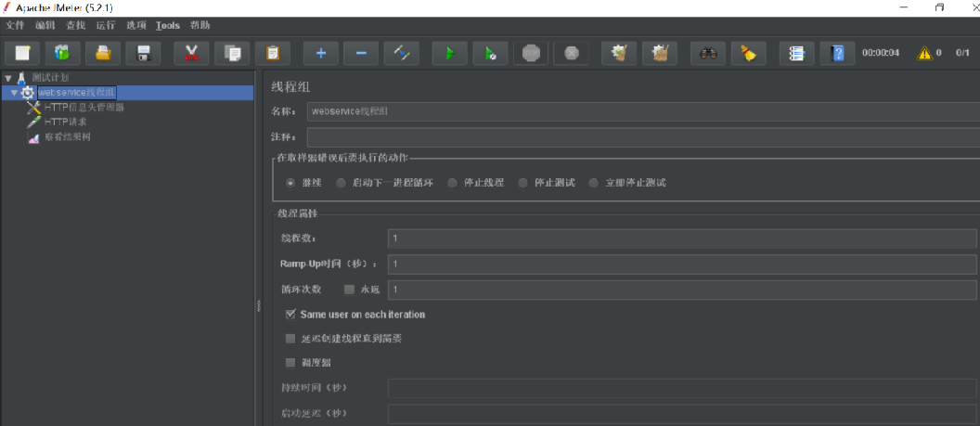Open Help with question mark icon
Screen dimensions: 980x426
click(837, 53)
